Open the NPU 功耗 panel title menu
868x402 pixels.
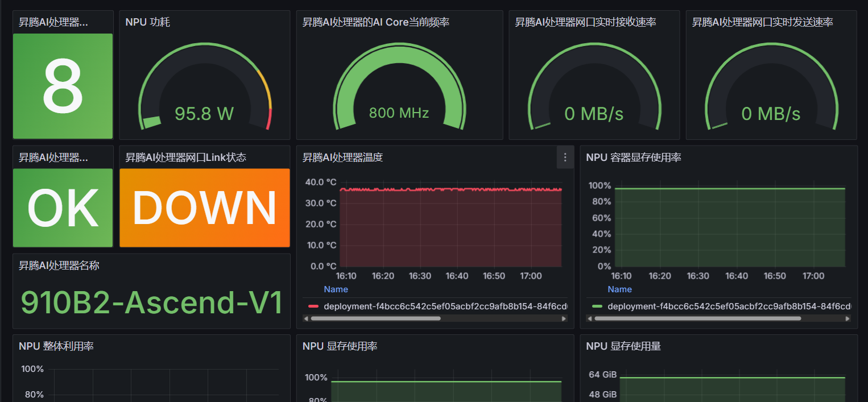tap(148, 22)
